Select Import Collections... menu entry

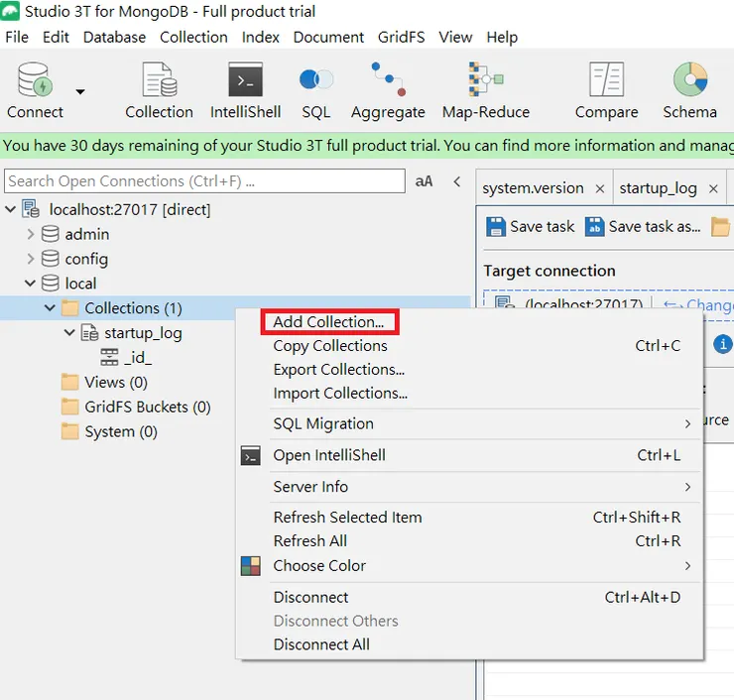click(x=469, y=394)
